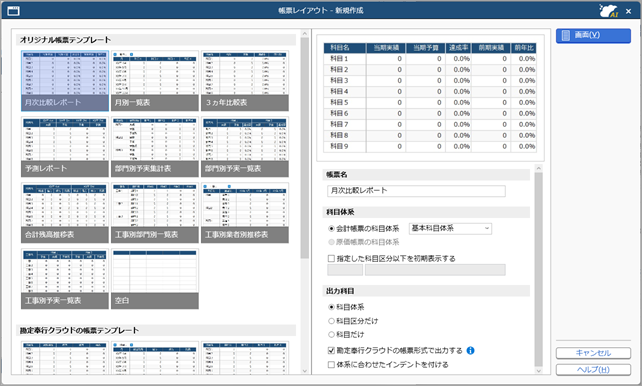This screenshot has height=386, width=642.
Task: Click the キャンセル button
Action: coord(593,353)
